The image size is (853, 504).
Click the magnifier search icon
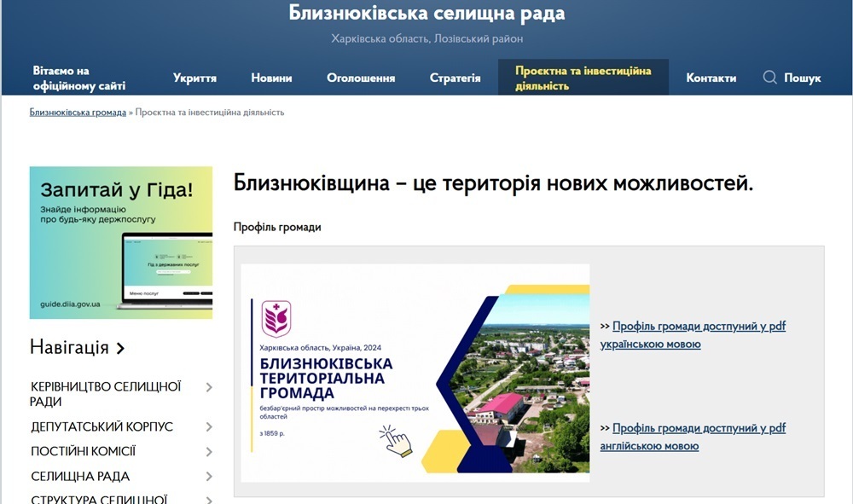coord(769,78)
